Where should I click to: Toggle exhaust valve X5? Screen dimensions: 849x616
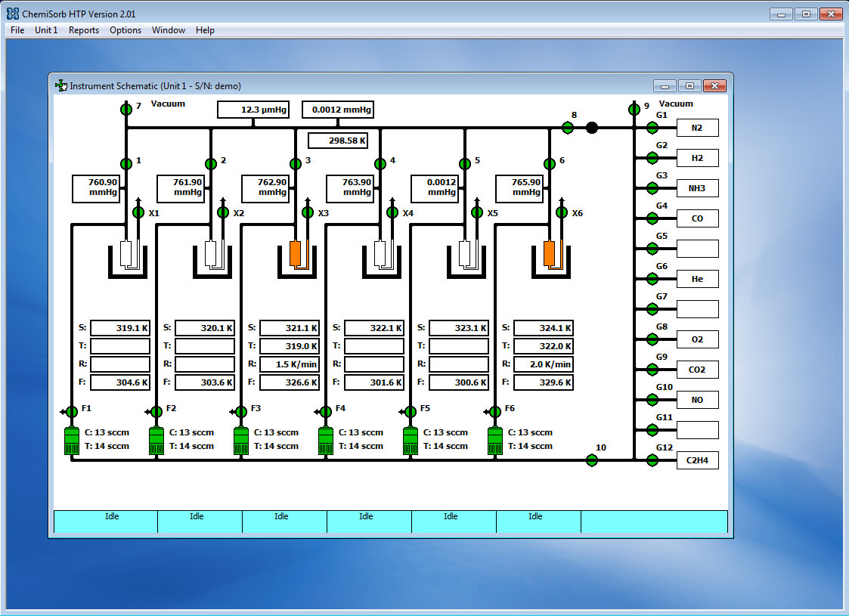(477, 213)
